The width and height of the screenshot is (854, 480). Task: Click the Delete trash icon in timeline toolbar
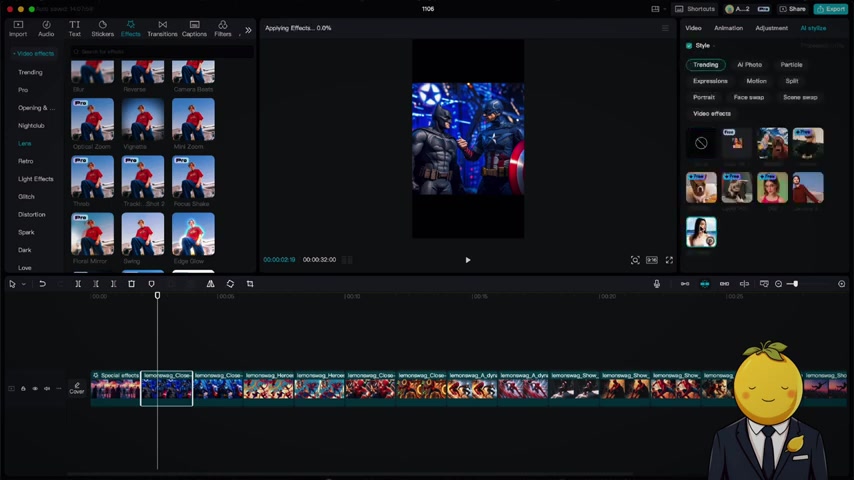(131, 284)
